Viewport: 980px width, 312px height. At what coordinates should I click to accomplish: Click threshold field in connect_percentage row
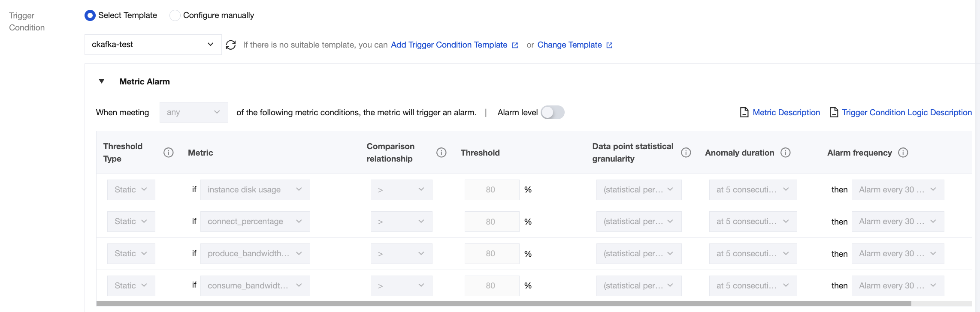[x=491, y=222]
